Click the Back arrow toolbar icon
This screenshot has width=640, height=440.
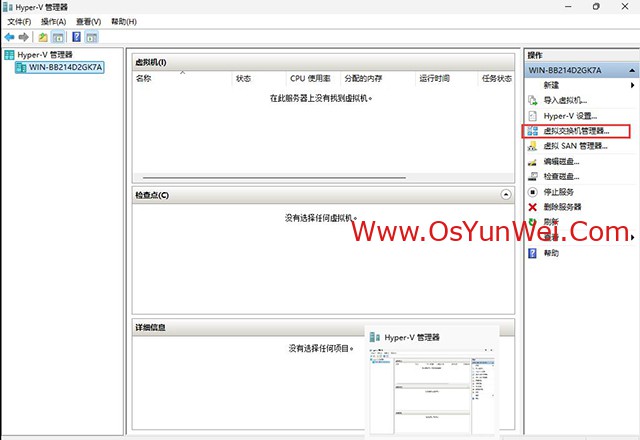9,37
